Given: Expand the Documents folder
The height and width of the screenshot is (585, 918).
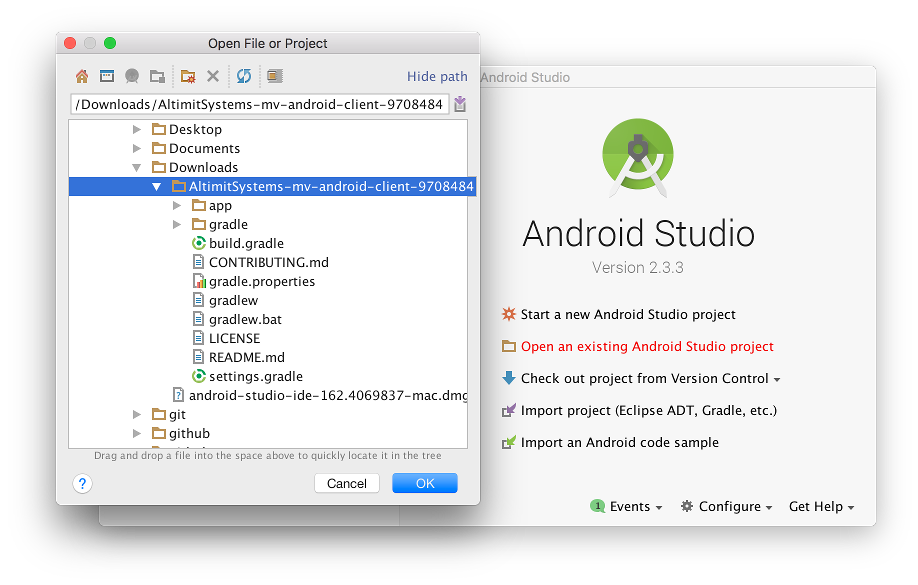Looking at the screenshot, I should (136, 149).
